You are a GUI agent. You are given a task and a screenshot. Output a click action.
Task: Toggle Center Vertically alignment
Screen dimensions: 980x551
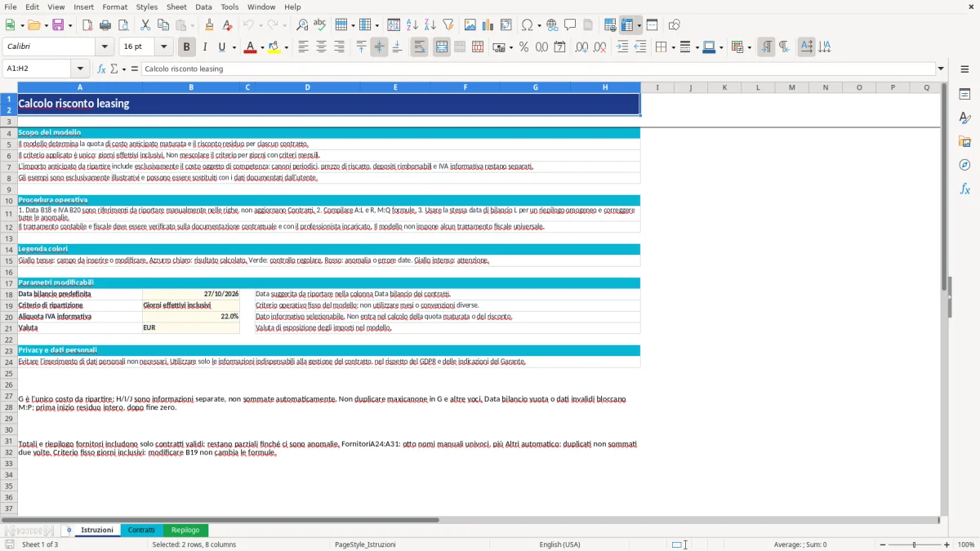pyautogui.click(x=379, y=47)
